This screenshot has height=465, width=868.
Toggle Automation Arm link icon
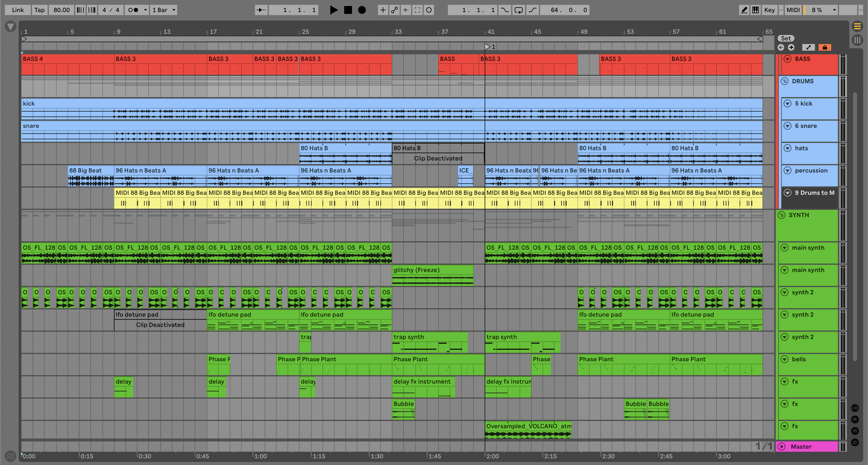point(394,10)
